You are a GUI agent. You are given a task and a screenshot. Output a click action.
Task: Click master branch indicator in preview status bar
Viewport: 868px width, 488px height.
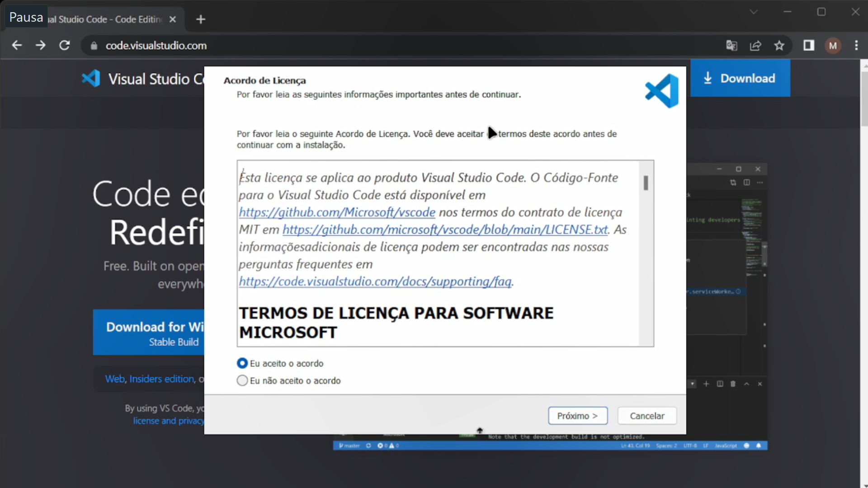[x=349, y=446]
